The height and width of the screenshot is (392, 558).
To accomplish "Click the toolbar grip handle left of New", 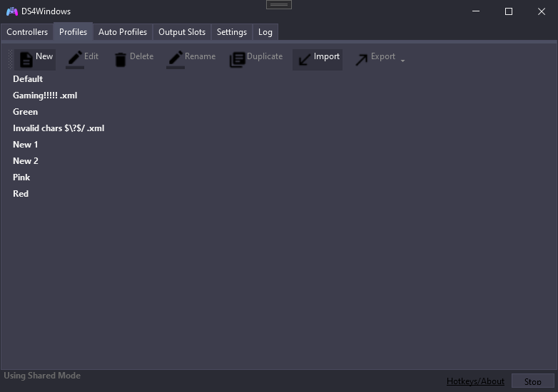I will (10, 59).
